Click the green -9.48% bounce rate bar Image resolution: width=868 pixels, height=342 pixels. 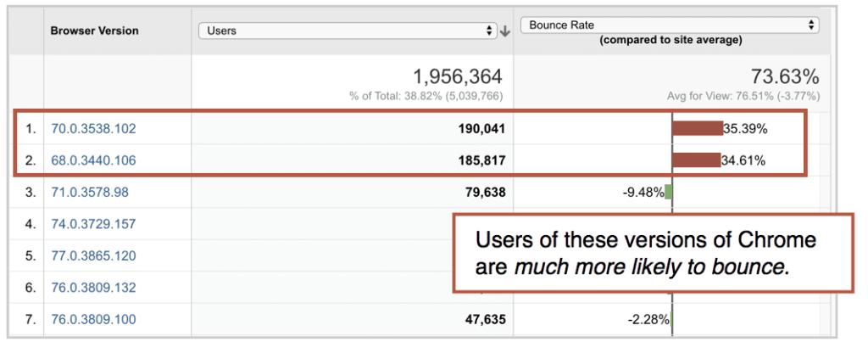669,193
